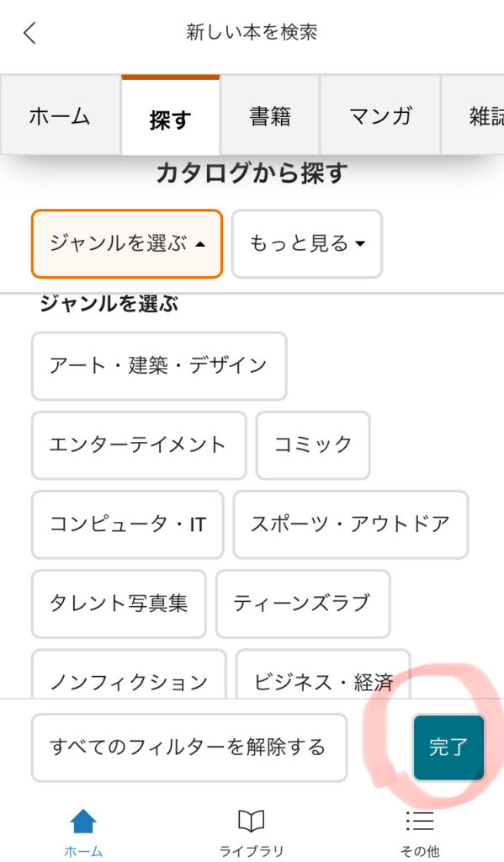This screenshot has width=504, height=862.
Task: Toggle the アート・建築・デザイン genre filter
Action: [x=159, y=365]
